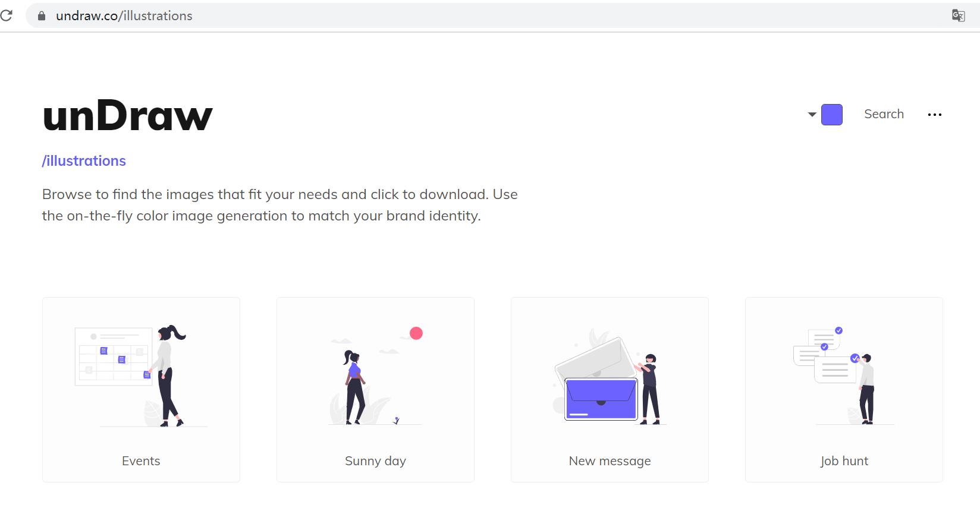Image resolution: width=980 pixels, height=508 pixels.
Task: Click the 'Job hunt' caption text
Action: [844, 461]
